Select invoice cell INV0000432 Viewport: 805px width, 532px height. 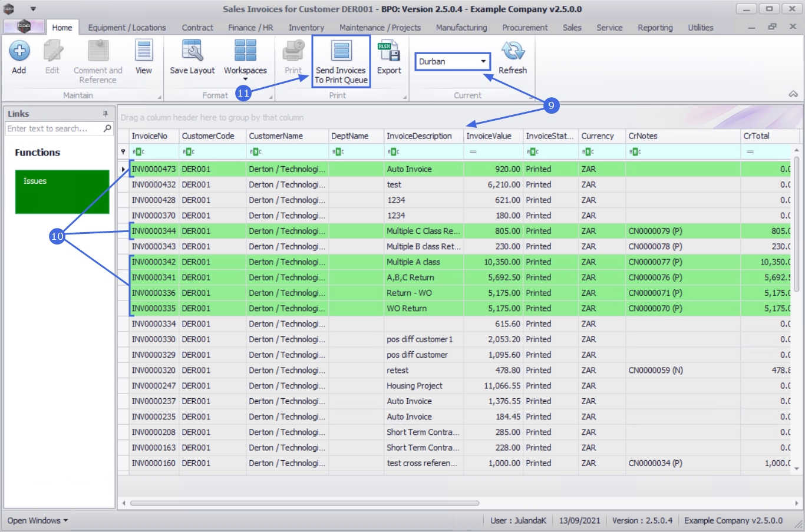click(x=154, y=184)
